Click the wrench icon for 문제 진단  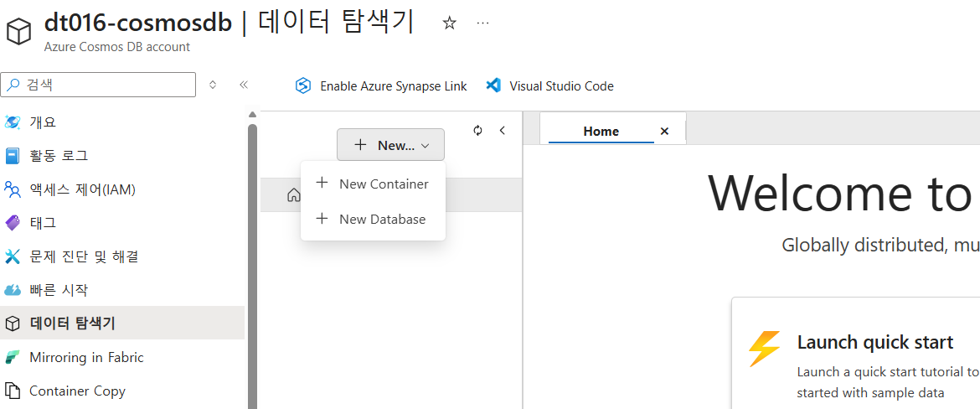click(13, 256)
